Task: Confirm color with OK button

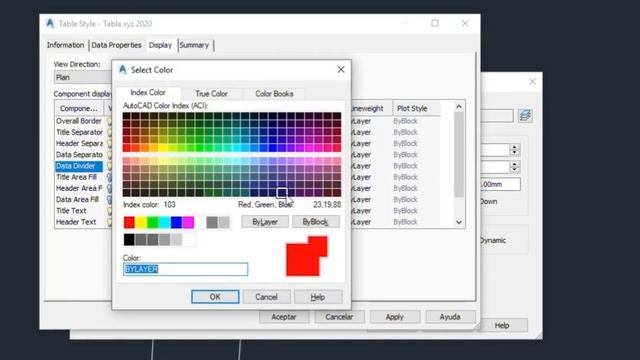Action: point(215,297)
